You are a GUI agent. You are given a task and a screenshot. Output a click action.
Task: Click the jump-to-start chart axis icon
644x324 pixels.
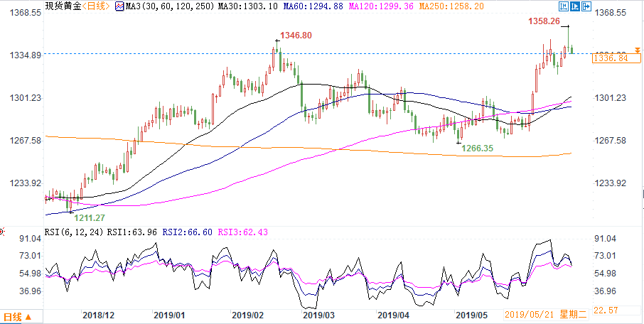(564, 6)
